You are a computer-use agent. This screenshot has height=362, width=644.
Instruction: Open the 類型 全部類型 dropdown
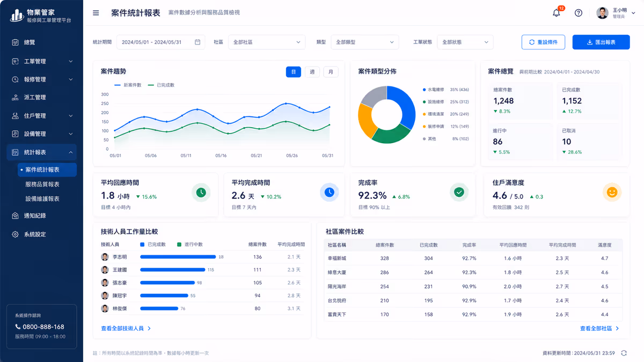pyautogui.click(x=365, y=42)
